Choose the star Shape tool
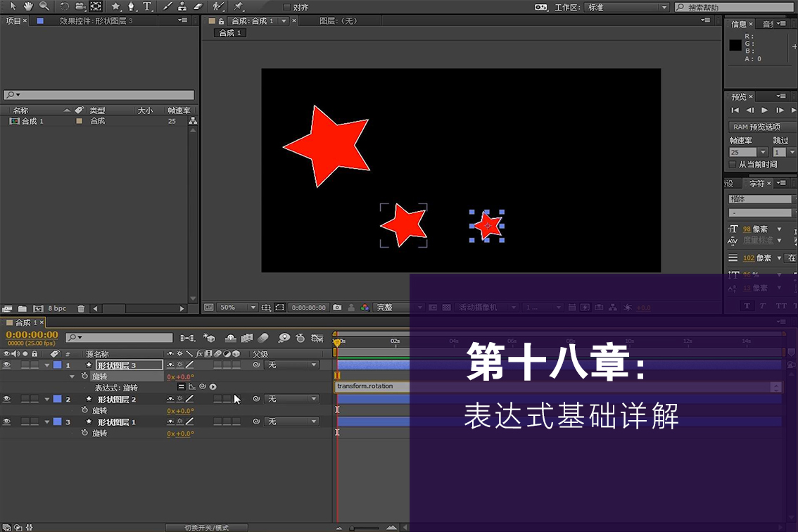This screenshot has width=798, height=532. pyautogui.click(x=115, y=6)
